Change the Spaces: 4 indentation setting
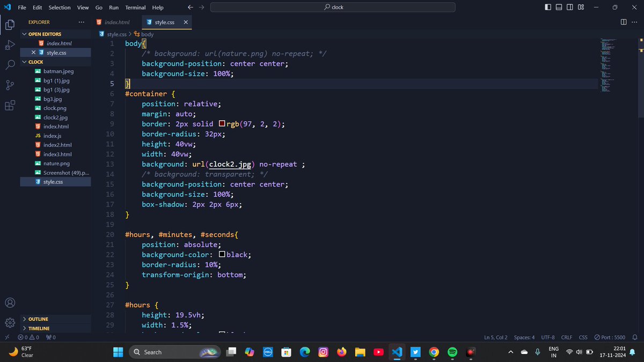 [524, 337]
